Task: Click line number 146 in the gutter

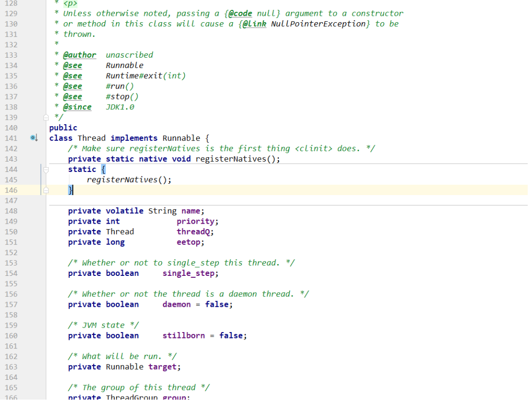Action: click(11, 190)
